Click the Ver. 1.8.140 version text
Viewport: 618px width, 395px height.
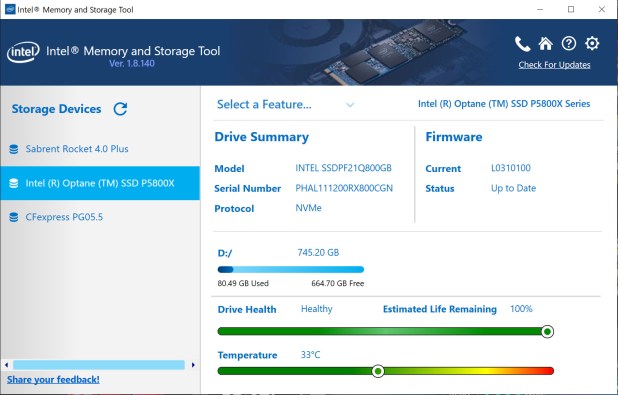click(132, 63)
